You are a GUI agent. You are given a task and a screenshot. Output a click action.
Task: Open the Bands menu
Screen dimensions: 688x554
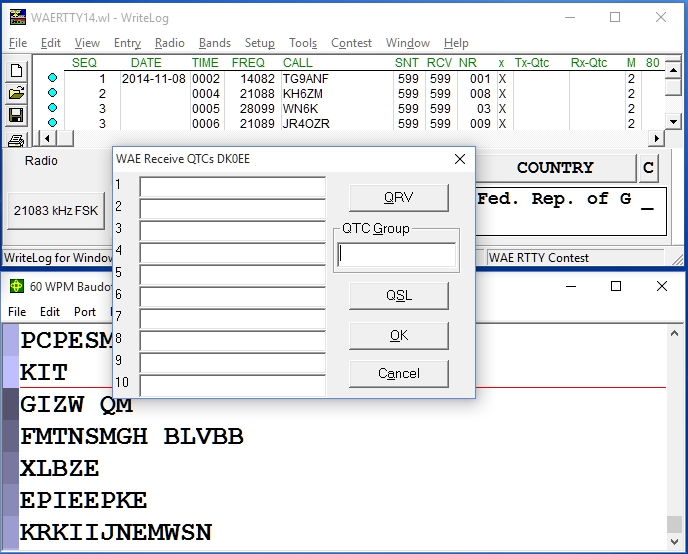pos(215,43)
